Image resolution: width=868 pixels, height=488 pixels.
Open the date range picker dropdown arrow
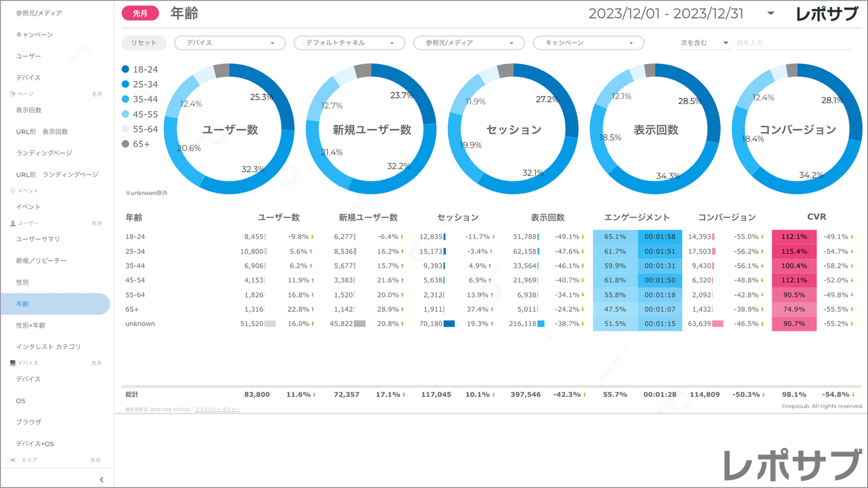coord(771,14)
